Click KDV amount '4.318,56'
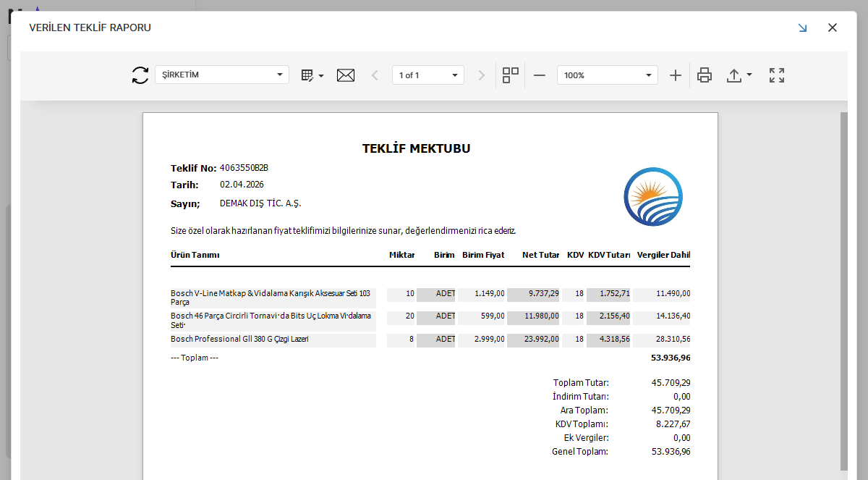 (x=615, y=339)
